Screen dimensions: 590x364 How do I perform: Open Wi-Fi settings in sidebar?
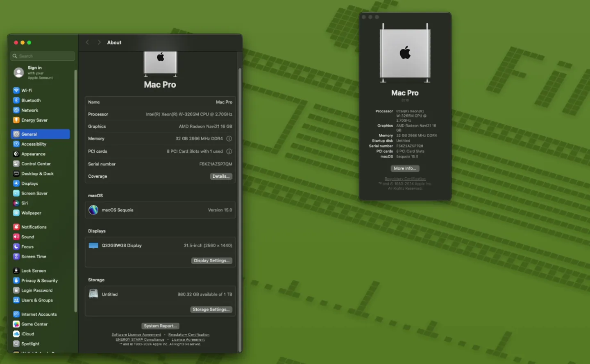coord(27,90)
